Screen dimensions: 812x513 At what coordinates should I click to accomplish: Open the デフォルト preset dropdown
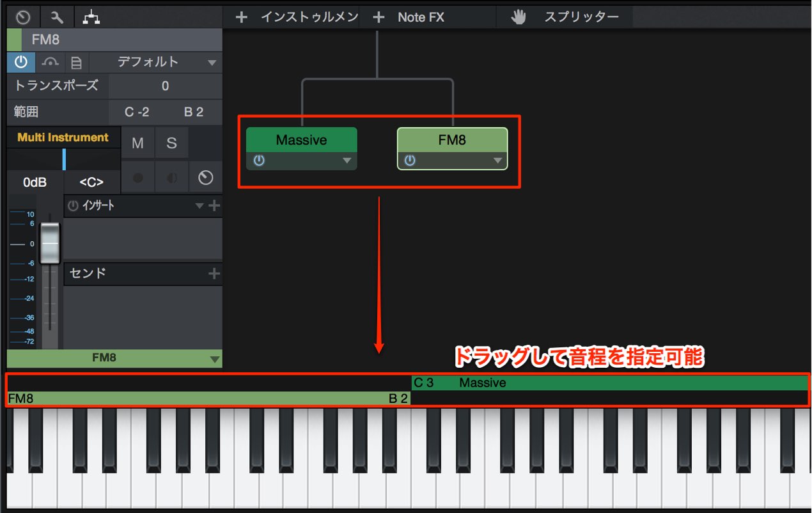coord(157,62)
